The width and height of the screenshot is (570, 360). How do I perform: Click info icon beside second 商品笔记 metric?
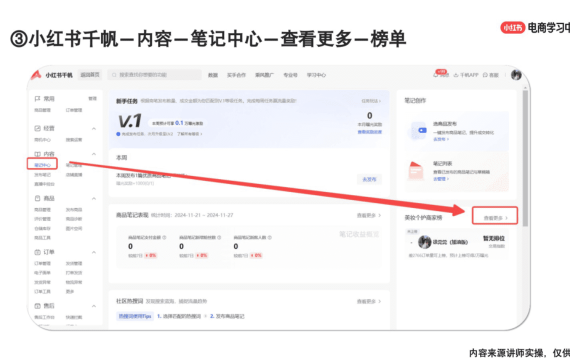coord(219,237)
